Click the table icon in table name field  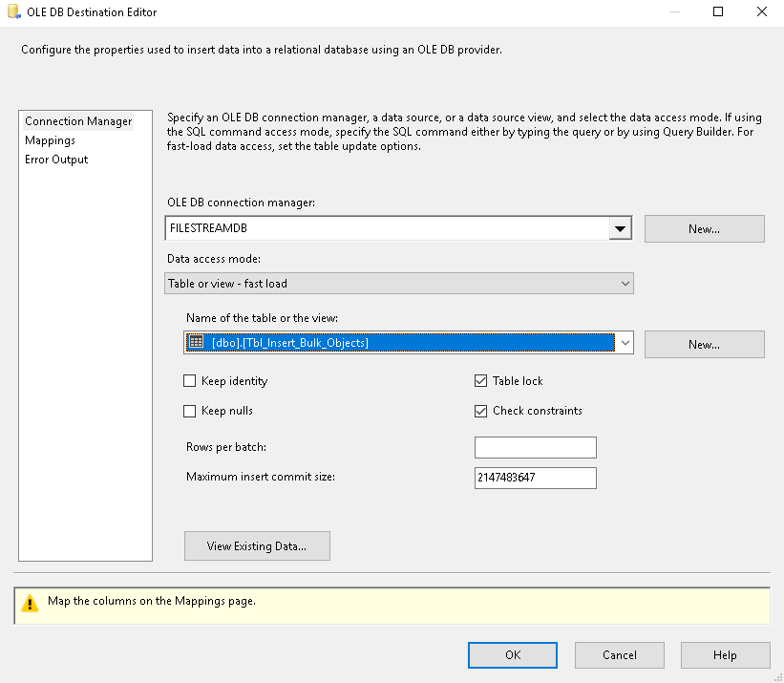pos(196,342)
